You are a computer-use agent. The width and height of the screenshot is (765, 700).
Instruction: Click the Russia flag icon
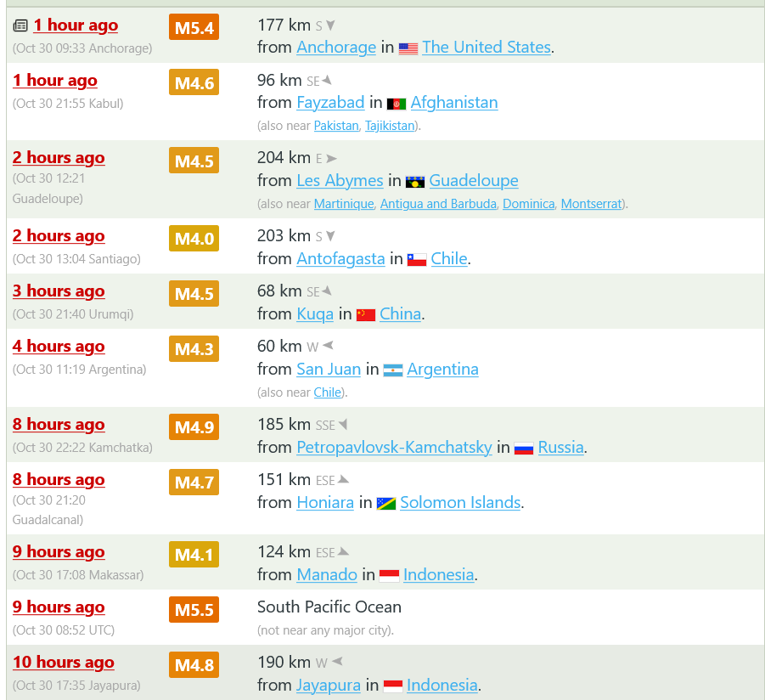pos(524,449)
